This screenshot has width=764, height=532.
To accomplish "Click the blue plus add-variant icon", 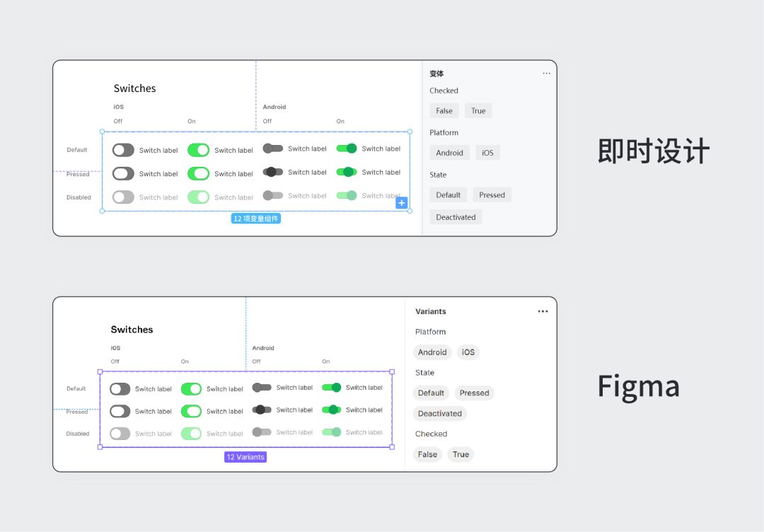I will point(401,203).
